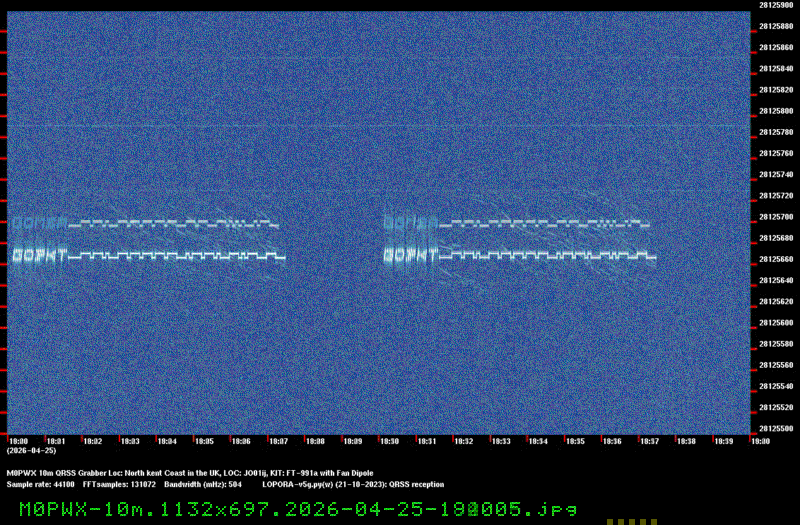Select the 28125760 frequency label

click(x=776, y=154)
